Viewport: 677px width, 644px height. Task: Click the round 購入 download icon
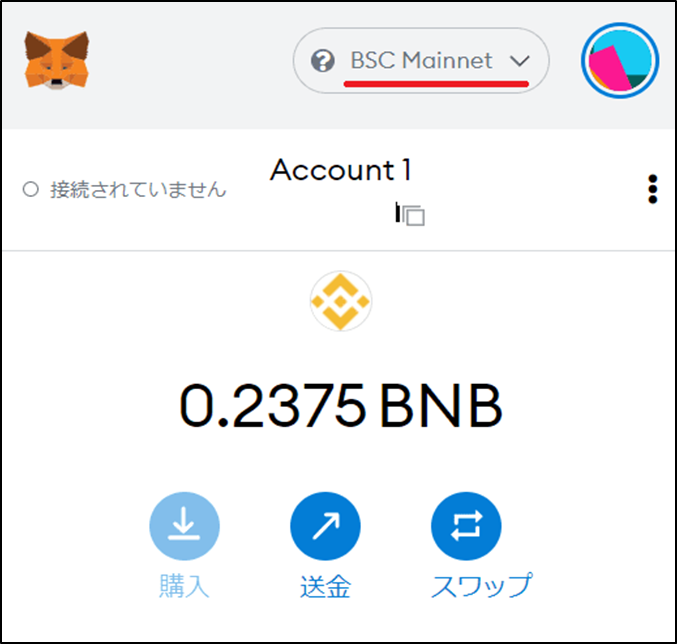click(184, 526)
